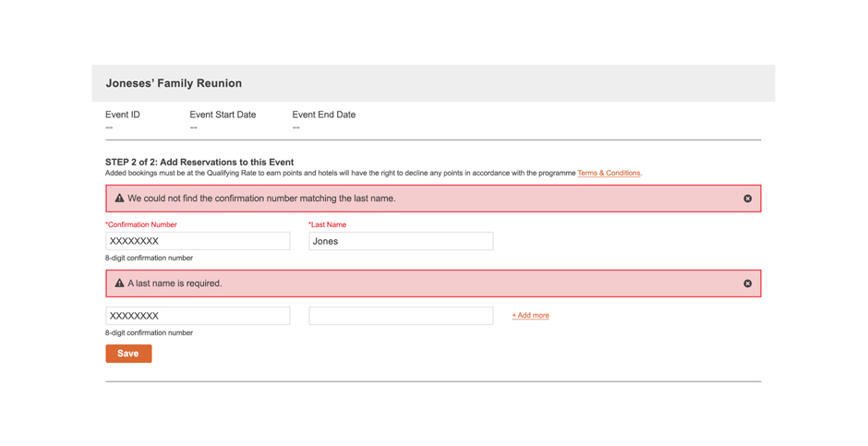Click the orange Save button
Image resolution: width=868 pixels, height=446 pixels.
(x=128, y=354)
